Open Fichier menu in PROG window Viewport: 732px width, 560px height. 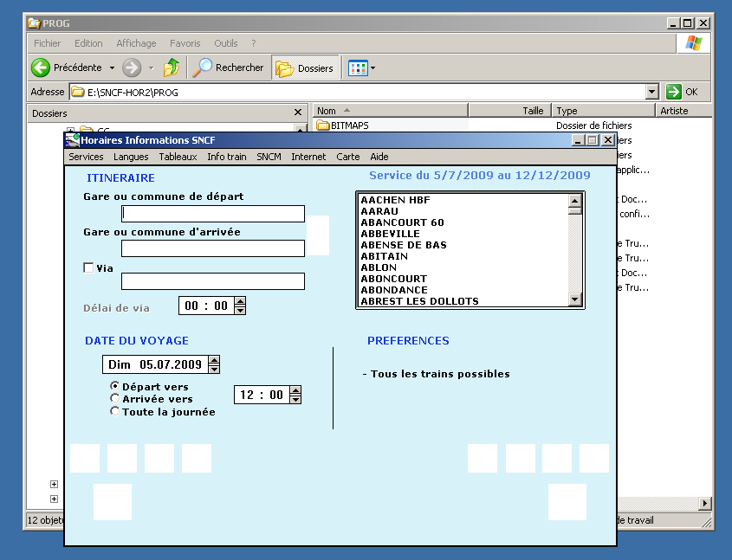click(x=47, y=43)
